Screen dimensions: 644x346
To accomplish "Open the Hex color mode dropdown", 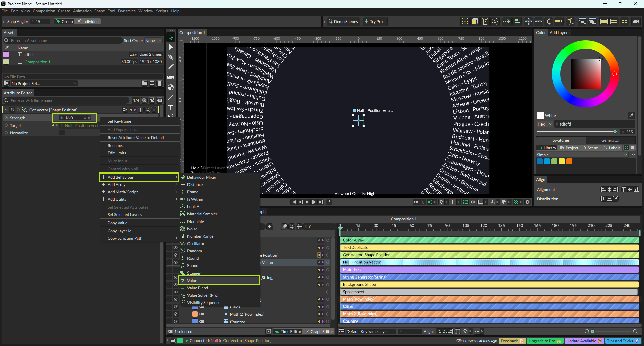I will (544, 124).
